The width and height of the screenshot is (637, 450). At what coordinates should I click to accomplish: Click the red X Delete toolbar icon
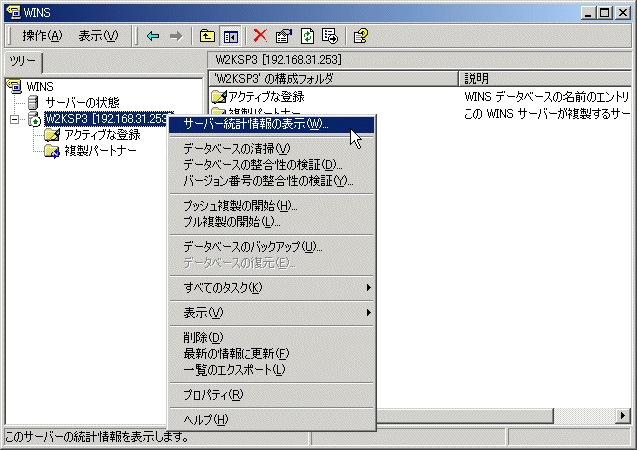[x=260, y=36]
